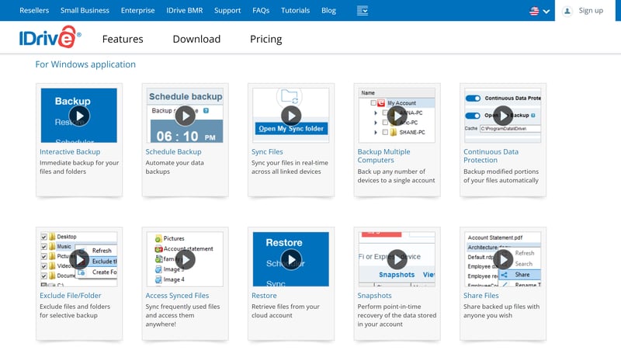Open the Share Files video thumbnail
Image resolution: width=621 pixels, height=364 pixels.
(502, 259)
